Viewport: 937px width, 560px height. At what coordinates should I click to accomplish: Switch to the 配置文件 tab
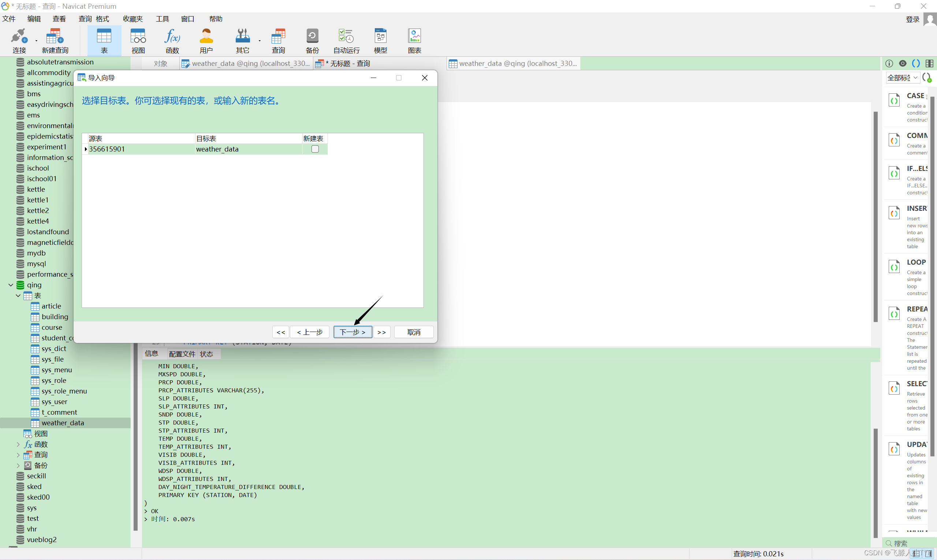pyautogui.click(x=182, y=354)
